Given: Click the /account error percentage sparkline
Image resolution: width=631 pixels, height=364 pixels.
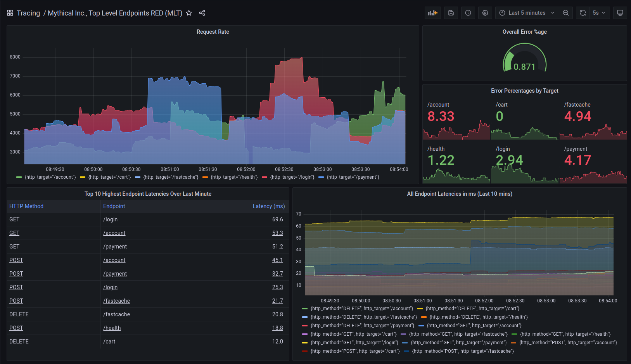Looking at the screenshot, I should [x=456, y=132].
